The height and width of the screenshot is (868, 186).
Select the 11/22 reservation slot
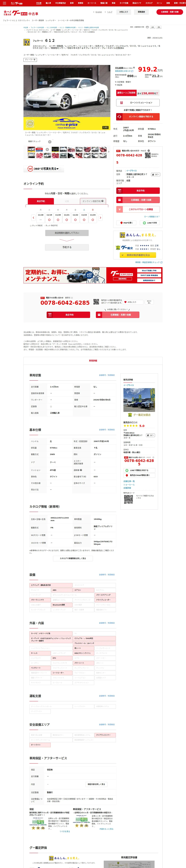coord(75,218)
